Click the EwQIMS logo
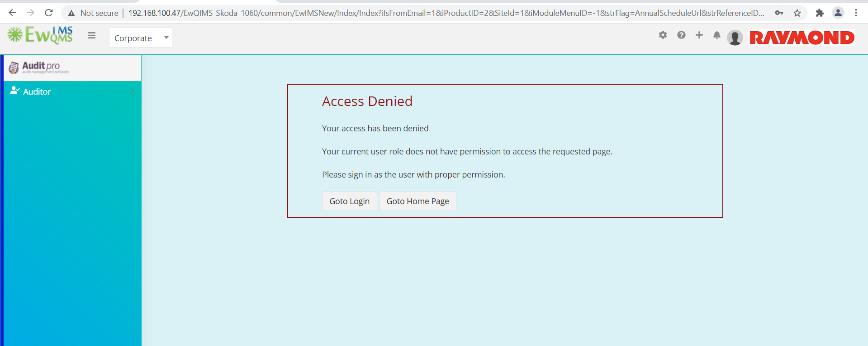Viewport: 868px width, 346px height. [40, 35]
